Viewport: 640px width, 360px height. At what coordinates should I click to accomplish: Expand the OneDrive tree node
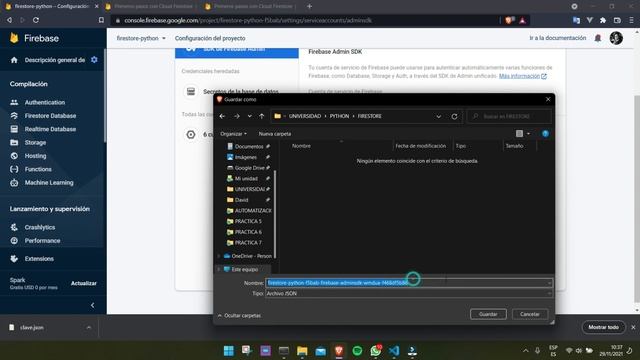219,256
